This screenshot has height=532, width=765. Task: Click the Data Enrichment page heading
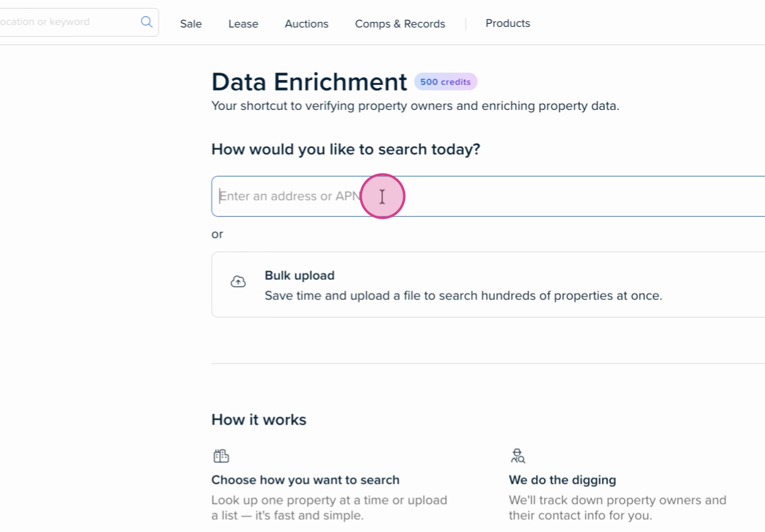(309, 82)
